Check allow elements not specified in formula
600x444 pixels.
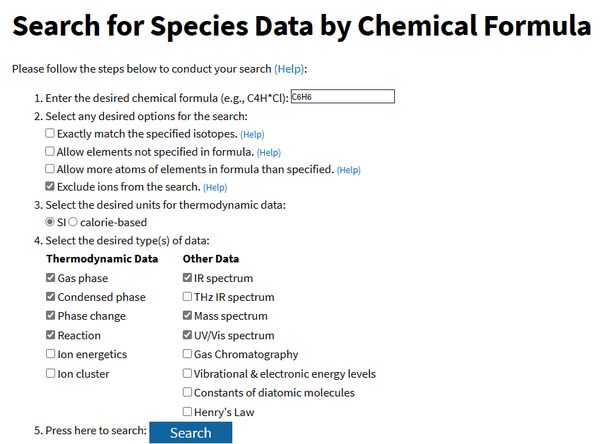(x=51, y=152)
